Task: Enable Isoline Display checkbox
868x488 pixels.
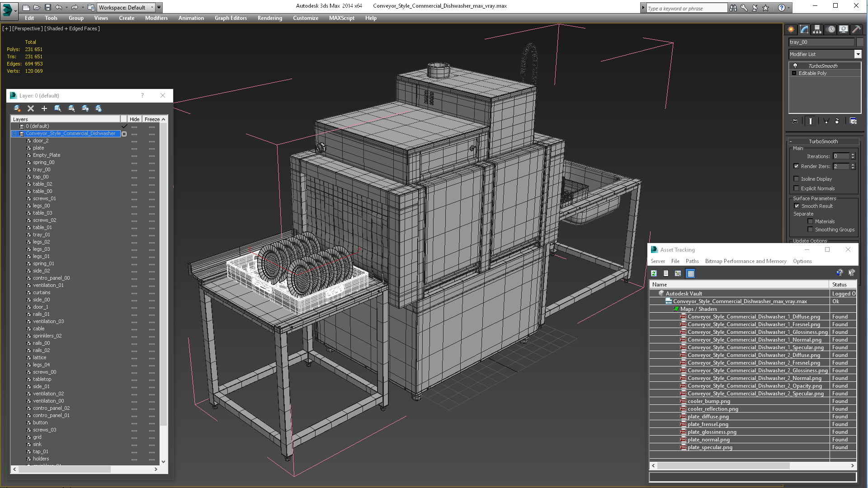Action: pyautogui.click(x=797, y=179)
